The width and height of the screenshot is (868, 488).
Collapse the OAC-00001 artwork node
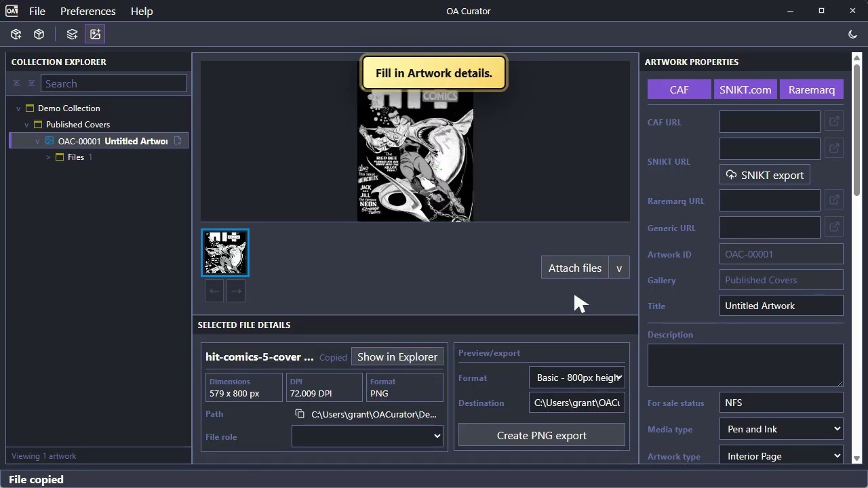pos(37,141)
